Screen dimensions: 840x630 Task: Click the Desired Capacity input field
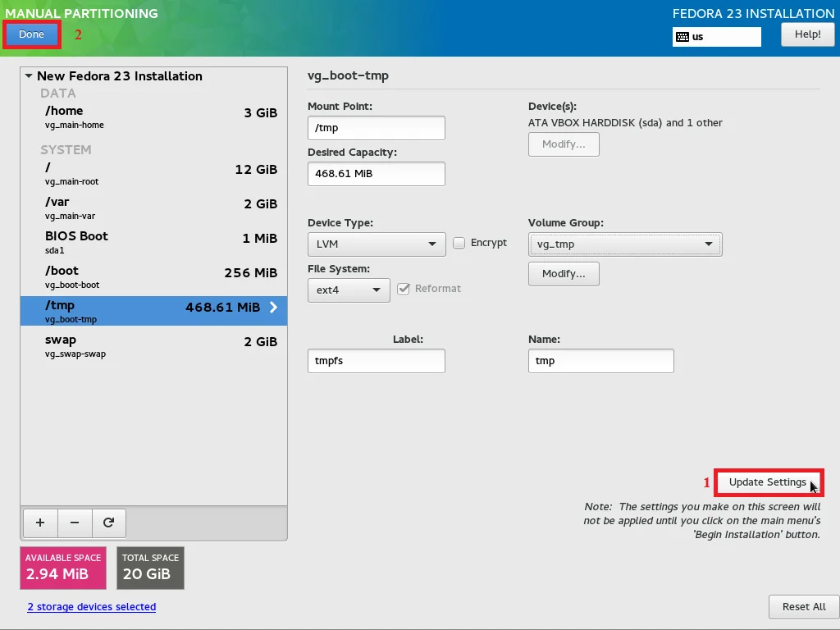click(x=376, y=174)
